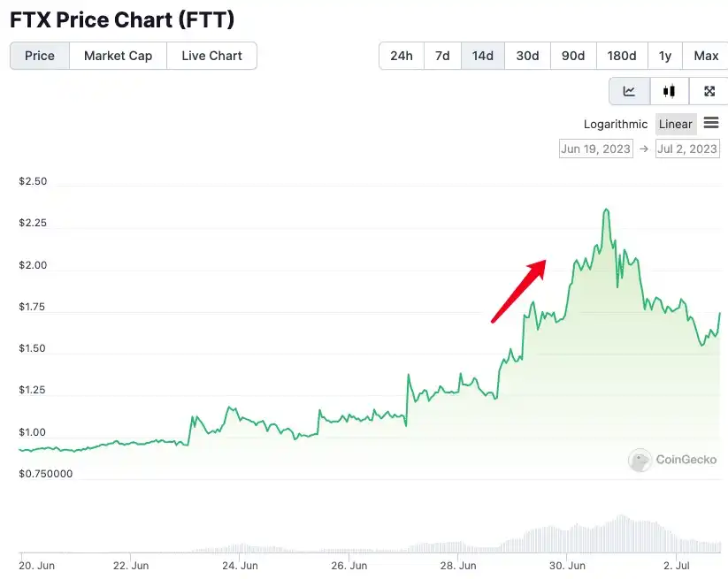Switch to the candlestick chart view

668,90
